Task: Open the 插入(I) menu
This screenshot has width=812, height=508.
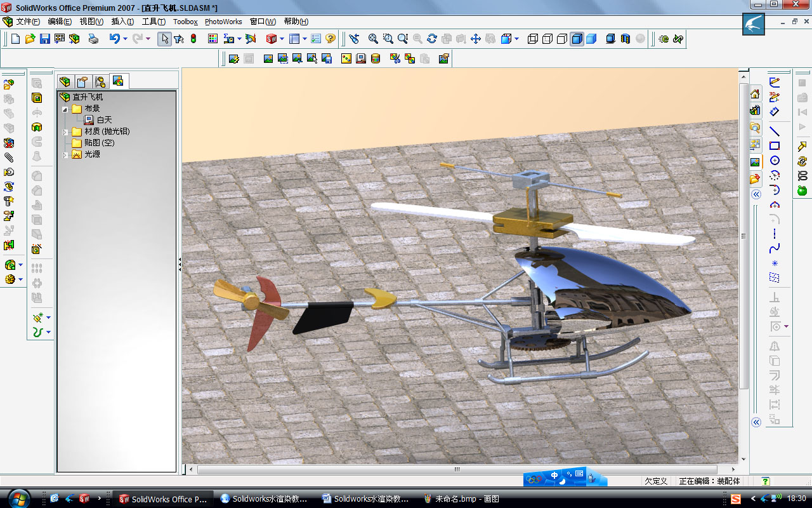Action: tap(122, 22)
